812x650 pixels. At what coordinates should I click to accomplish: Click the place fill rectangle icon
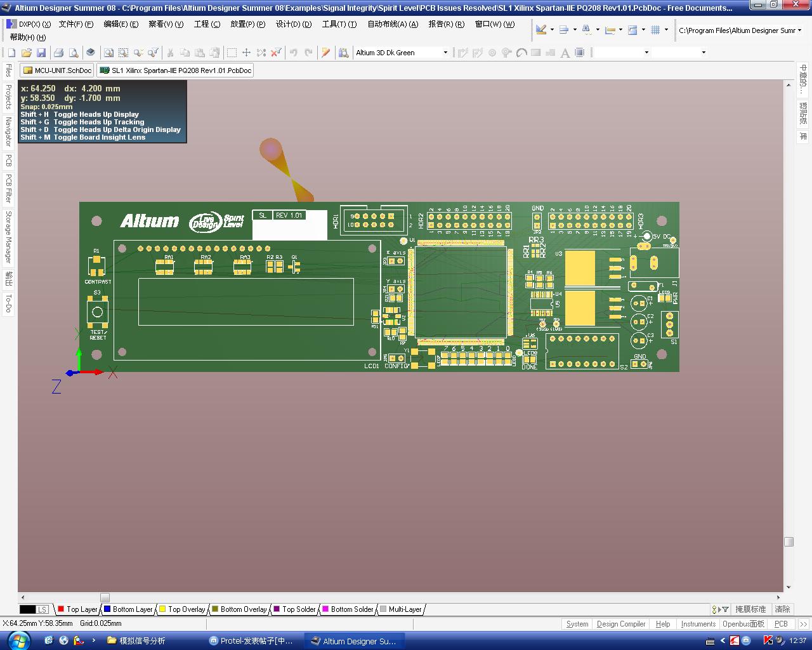point(536,53)
